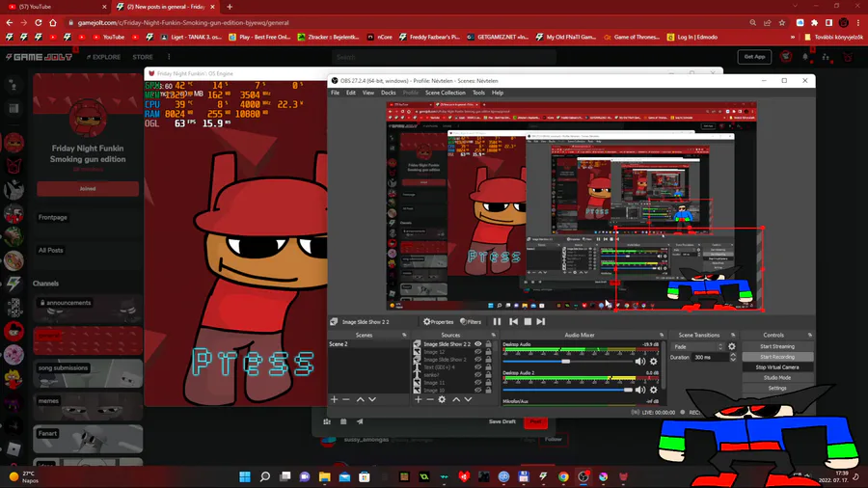Pause the slideshow in OBS source toolbar
Image resolution: width=868 pixels, height=488 pixels.
(x=497, y=321)
